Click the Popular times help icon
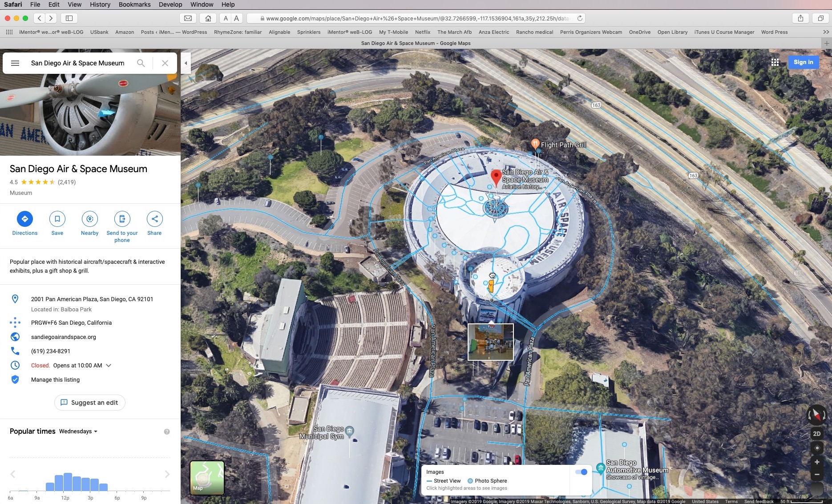Screen dimensions: 832x504 tap(167, 431)
